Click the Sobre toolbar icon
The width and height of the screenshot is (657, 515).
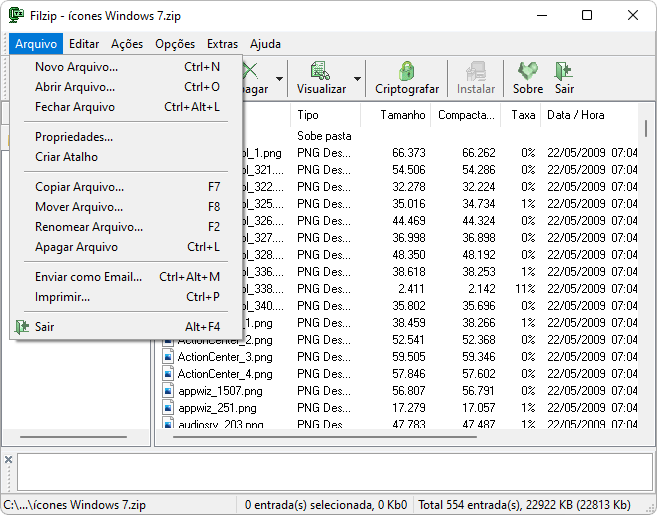528,70
